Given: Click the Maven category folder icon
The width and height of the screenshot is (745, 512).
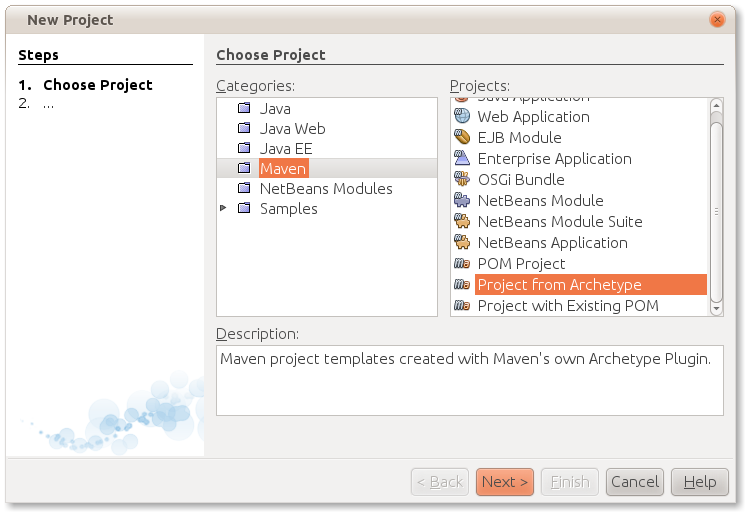Looking at the screenshot, I should coord(244,168).
